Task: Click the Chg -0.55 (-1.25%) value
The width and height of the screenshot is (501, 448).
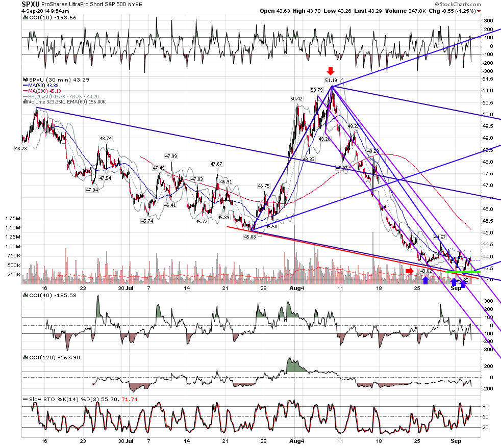Action: (x=452, y=11)
